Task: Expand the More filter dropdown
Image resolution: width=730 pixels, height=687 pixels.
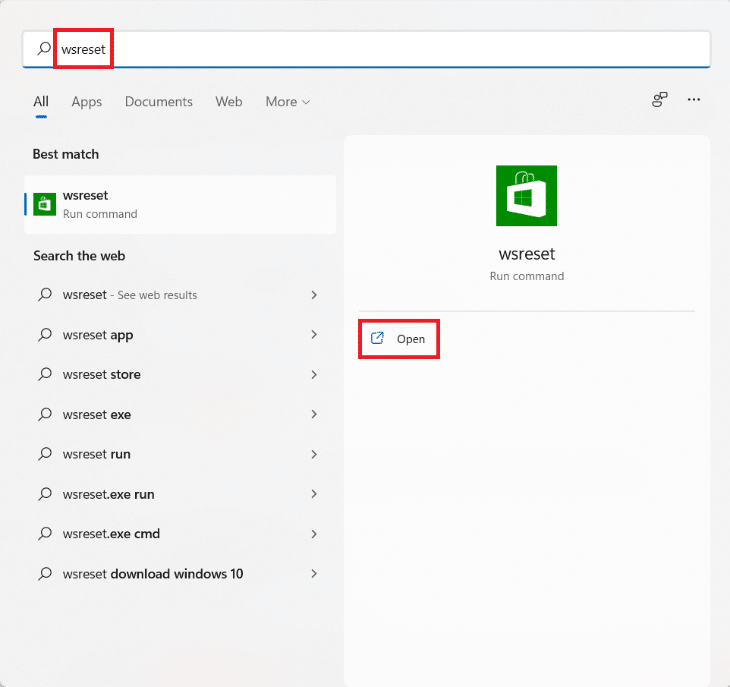Action: point(287,102)
